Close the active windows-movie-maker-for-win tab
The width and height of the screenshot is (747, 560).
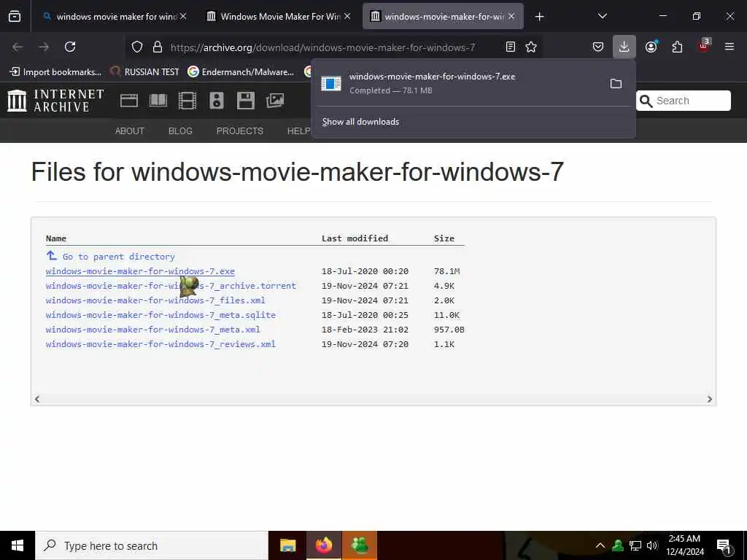click(511, 16)
